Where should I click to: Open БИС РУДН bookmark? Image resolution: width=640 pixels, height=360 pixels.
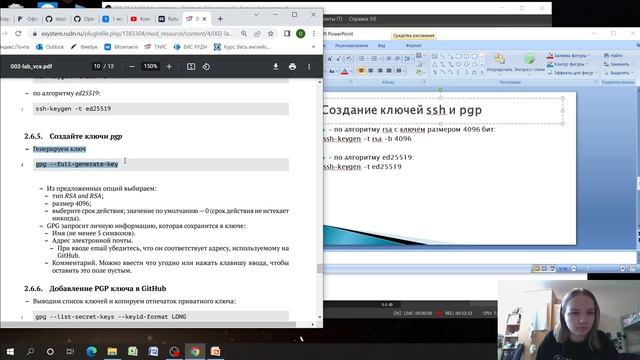click(x=191, y=47)
